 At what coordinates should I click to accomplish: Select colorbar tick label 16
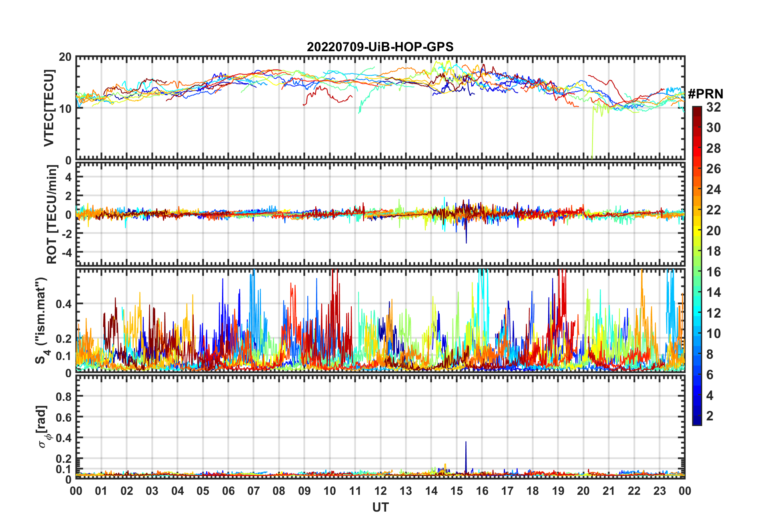click(713, 272)
